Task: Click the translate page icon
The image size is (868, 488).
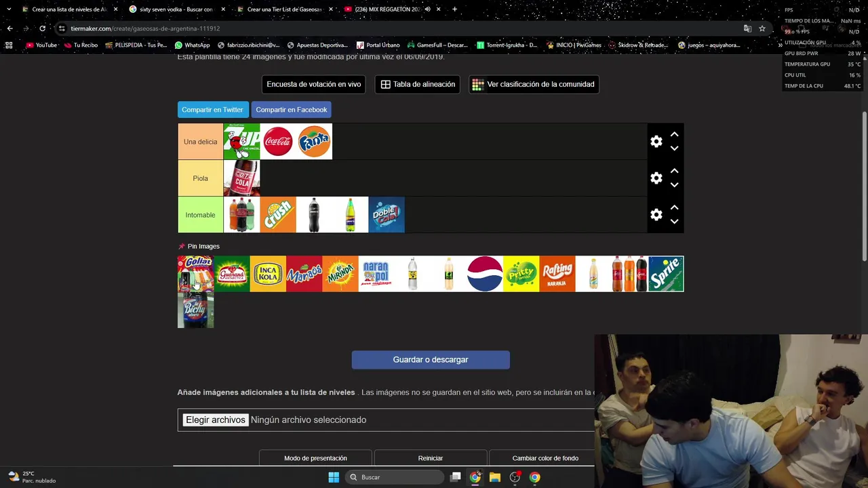Action: tap(747, 28)
